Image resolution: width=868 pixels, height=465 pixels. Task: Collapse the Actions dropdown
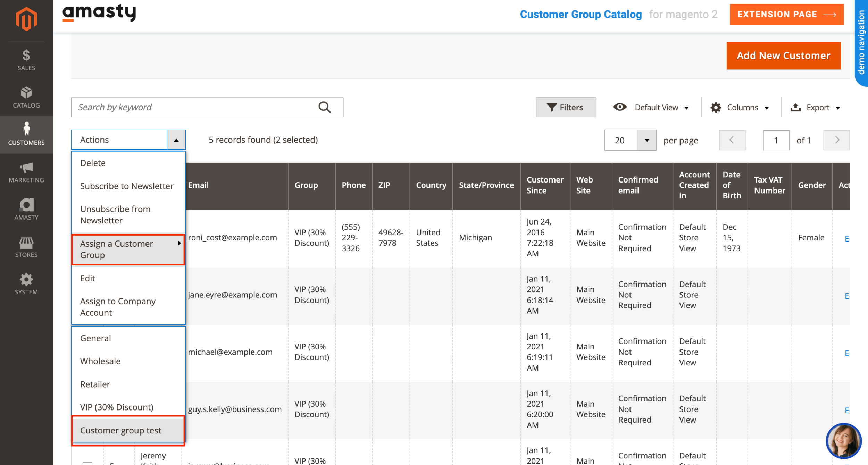177,139
